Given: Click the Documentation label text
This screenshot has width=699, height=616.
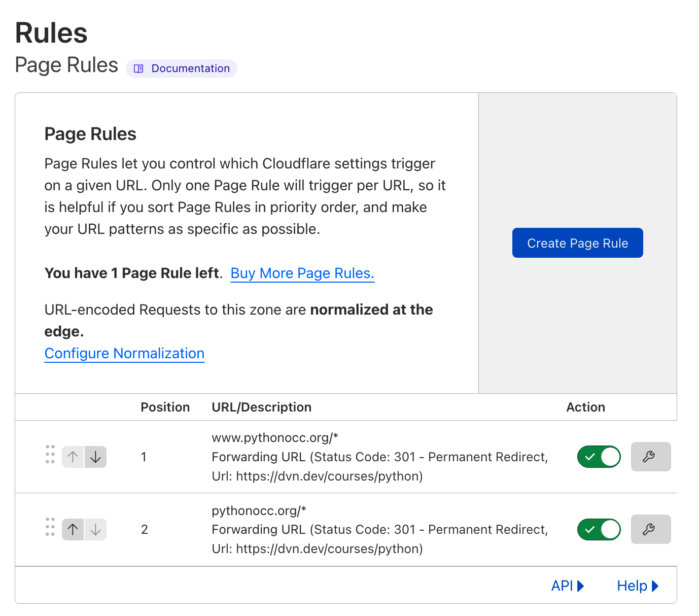Looking at the screenshot, I should click(191, 69).
